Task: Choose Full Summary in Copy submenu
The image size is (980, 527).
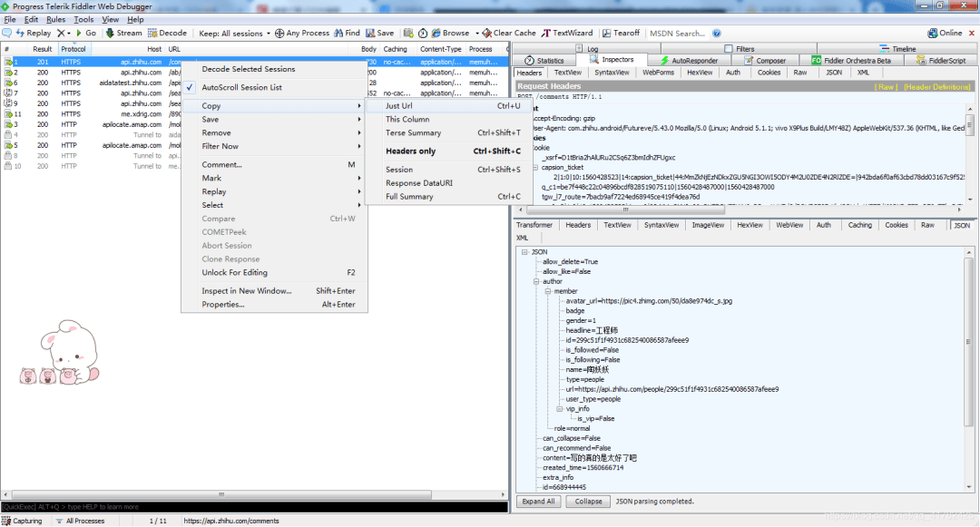Action: [x=449, y=196]
